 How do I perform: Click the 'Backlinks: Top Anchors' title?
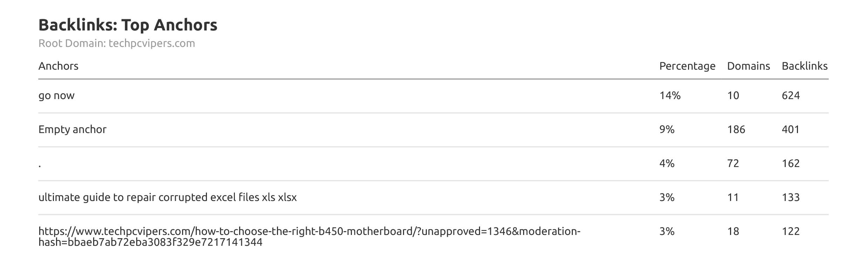128,25
